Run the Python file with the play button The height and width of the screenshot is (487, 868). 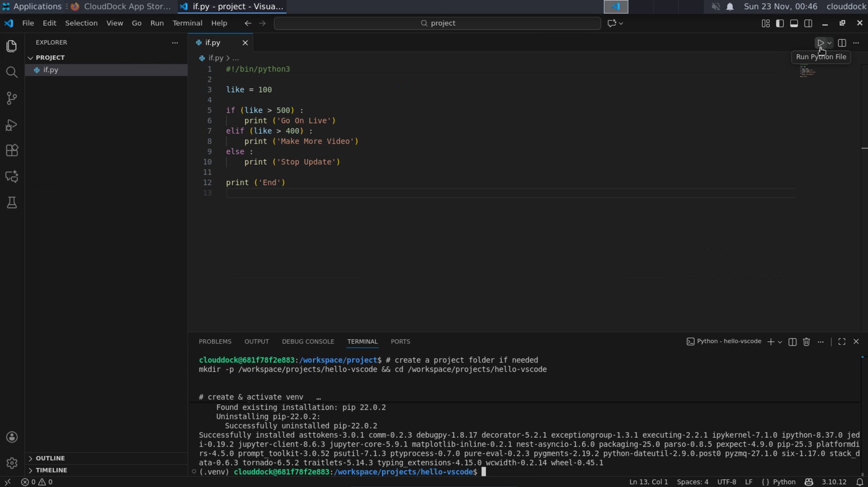coord(821,43)
